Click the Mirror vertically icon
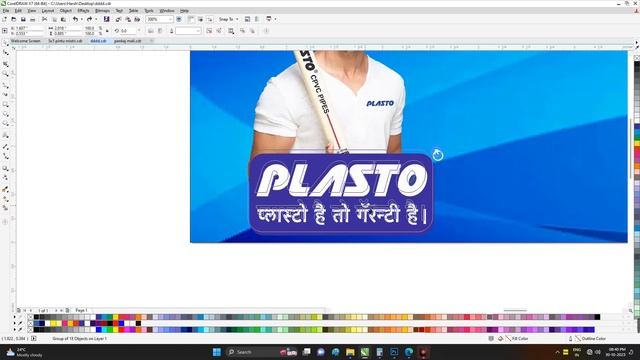The width and height of the screenshot is (640, 360). [160, 31]
